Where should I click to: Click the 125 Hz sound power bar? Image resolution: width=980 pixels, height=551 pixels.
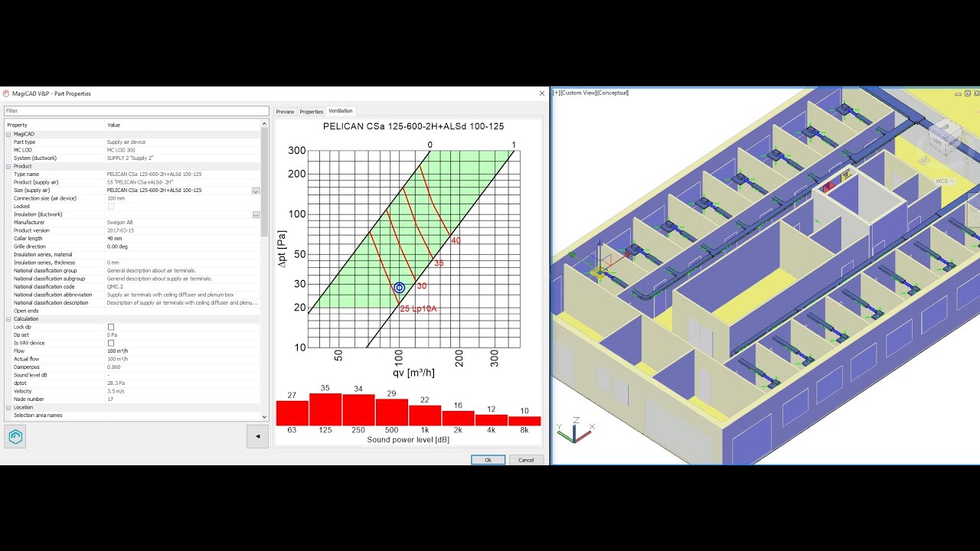325,409
